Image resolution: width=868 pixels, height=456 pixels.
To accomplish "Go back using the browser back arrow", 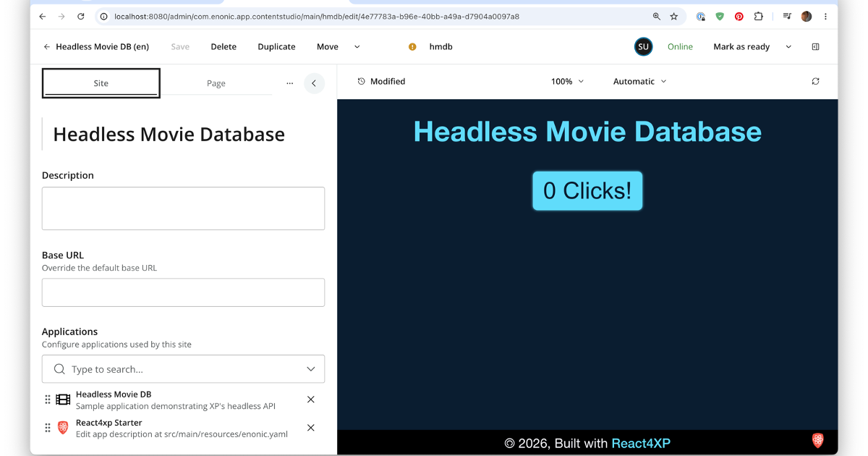I will (x=43, y=17).
